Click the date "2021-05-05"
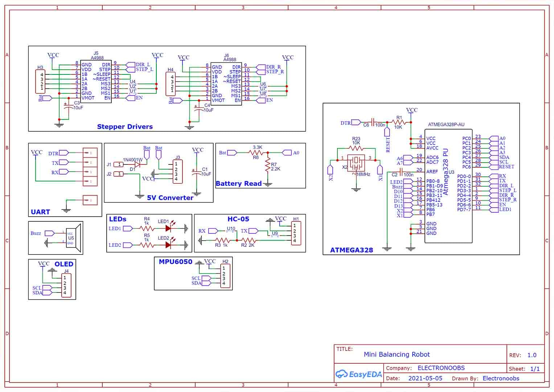 [x=425, y=378]
